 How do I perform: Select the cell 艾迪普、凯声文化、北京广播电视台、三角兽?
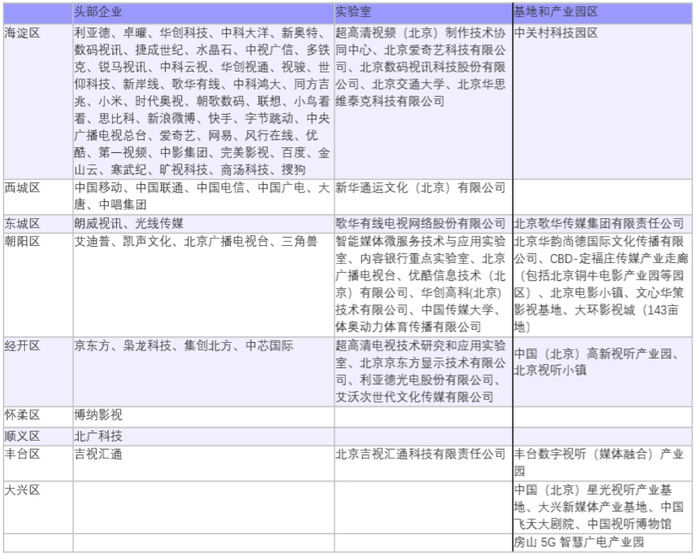204,285
